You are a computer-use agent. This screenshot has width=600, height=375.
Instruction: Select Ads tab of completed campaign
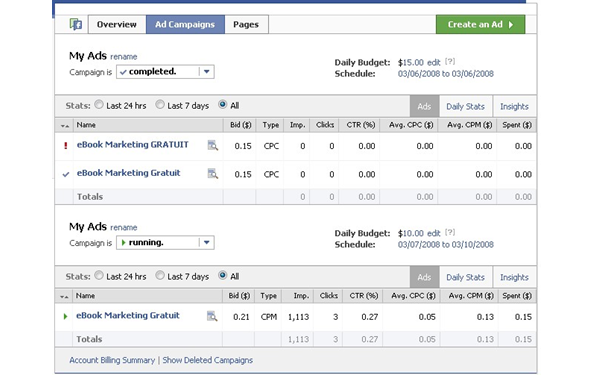[x=424, y=106]
